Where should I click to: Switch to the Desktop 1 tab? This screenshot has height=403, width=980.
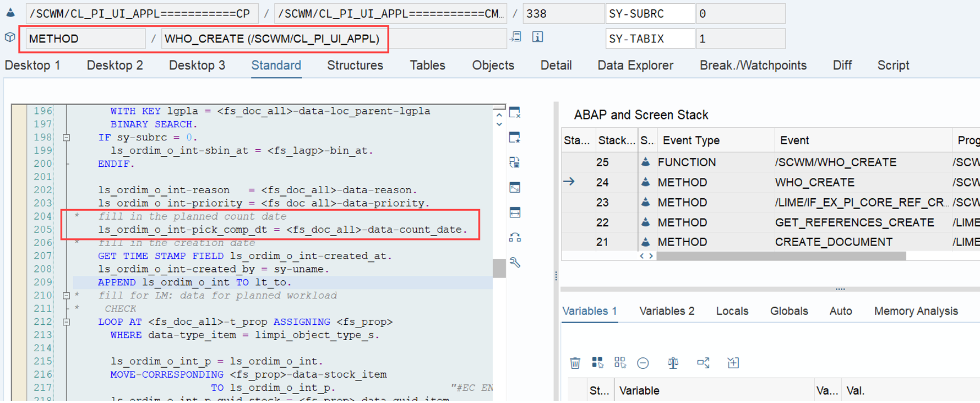tap(32, 65)
